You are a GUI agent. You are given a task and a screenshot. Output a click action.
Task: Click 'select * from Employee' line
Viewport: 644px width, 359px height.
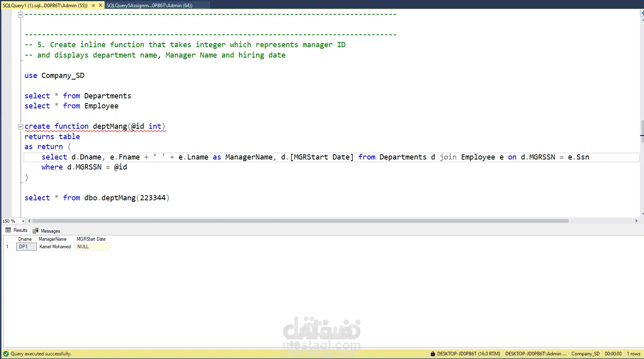tap(71, 106)
